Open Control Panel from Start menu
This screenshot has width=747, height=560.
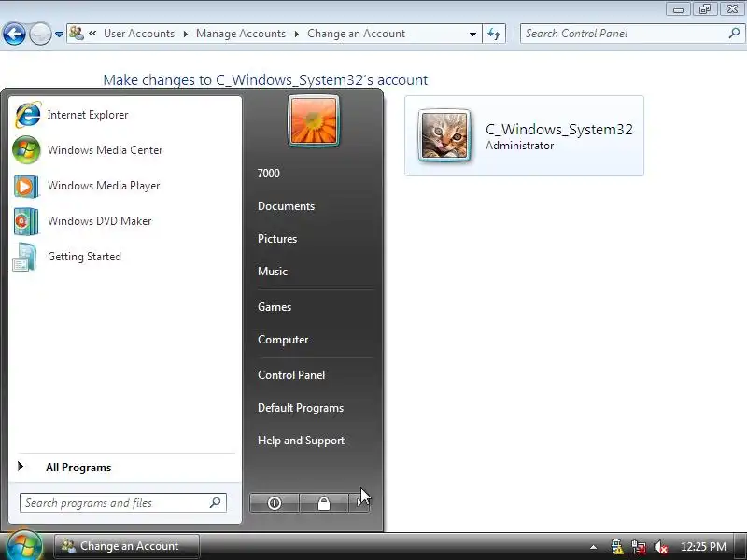291,375
